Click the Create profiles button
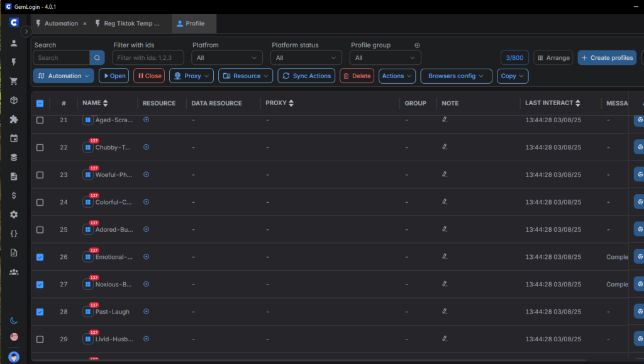The width and height of the screenshot is (644, 364). pos(606,58)
